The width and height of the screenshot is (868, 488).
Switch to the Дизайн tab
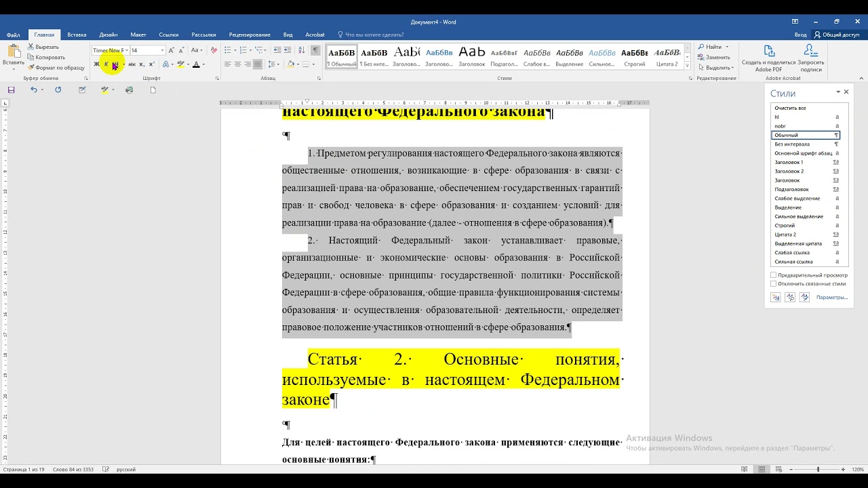click(108, 35)
